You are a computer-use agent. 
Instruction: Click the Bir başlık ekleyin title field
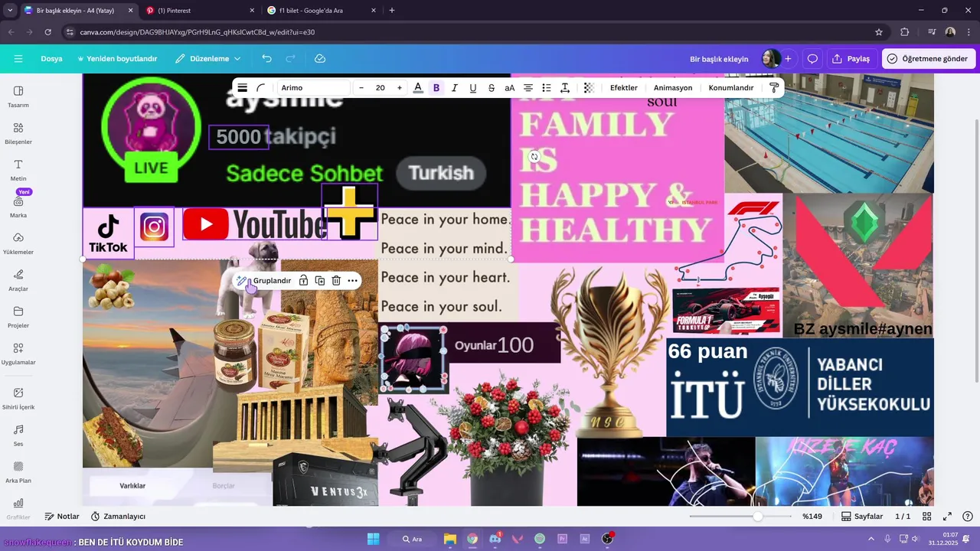click(719, 59)
